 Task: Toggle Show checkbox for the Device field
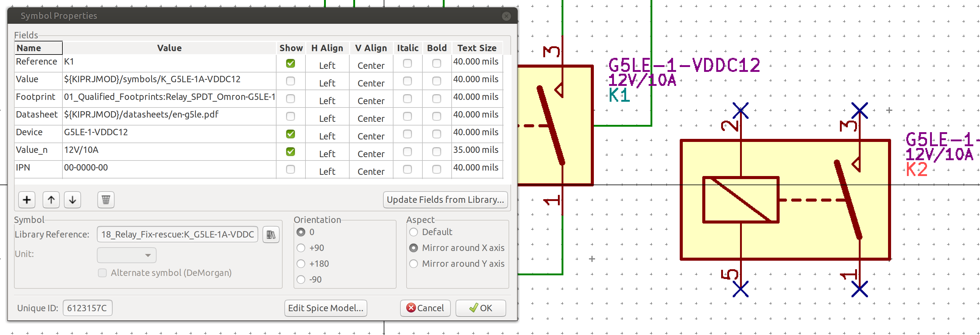click(290, 134)
